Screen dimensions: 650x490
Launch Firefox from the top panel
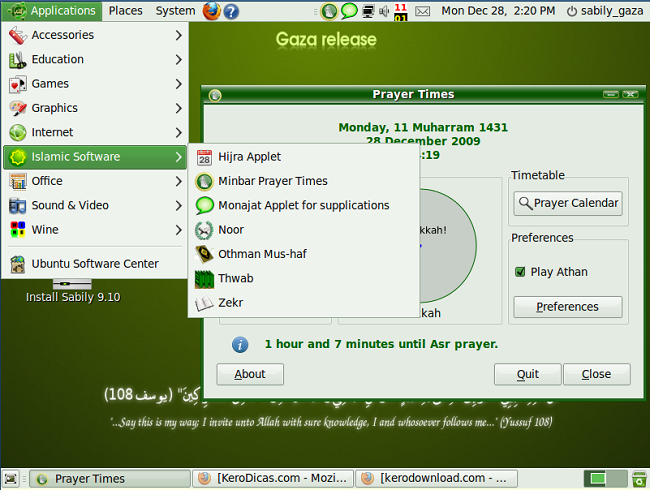(x=212, y=11)
